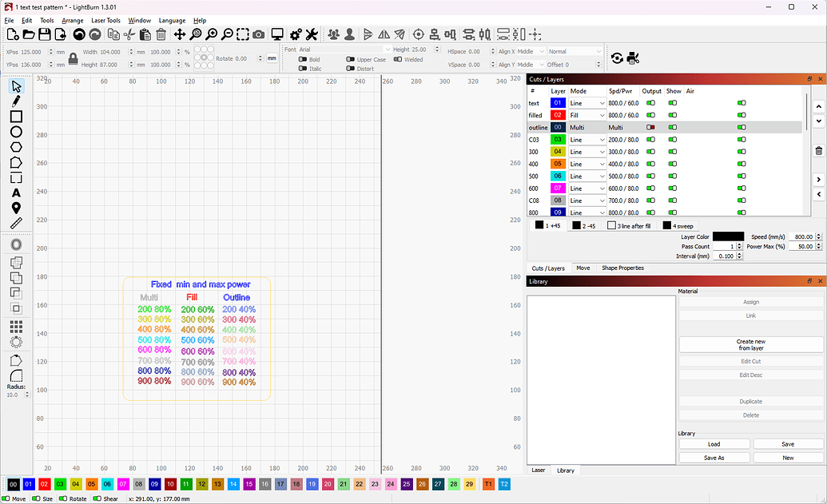Toggle the Distort text switch
This screenshot has width=827, height=504.
tap(350, 69)
